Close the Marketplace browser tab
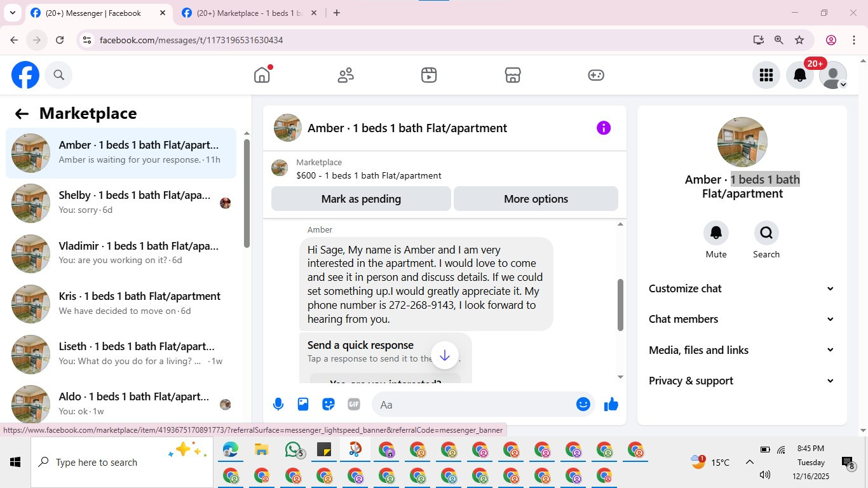868x488 pixels. [313, 13]
